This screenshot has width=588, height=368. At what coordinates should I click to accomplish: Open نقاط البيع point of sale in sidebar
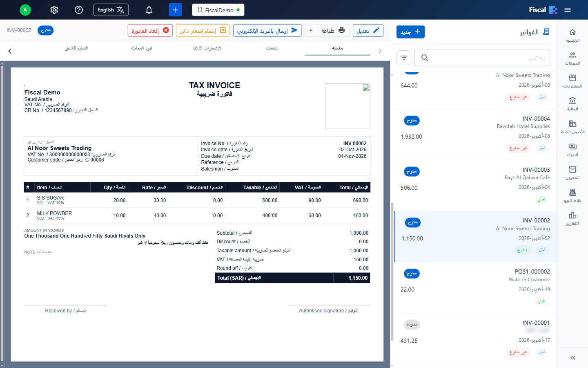coord(572,195)
